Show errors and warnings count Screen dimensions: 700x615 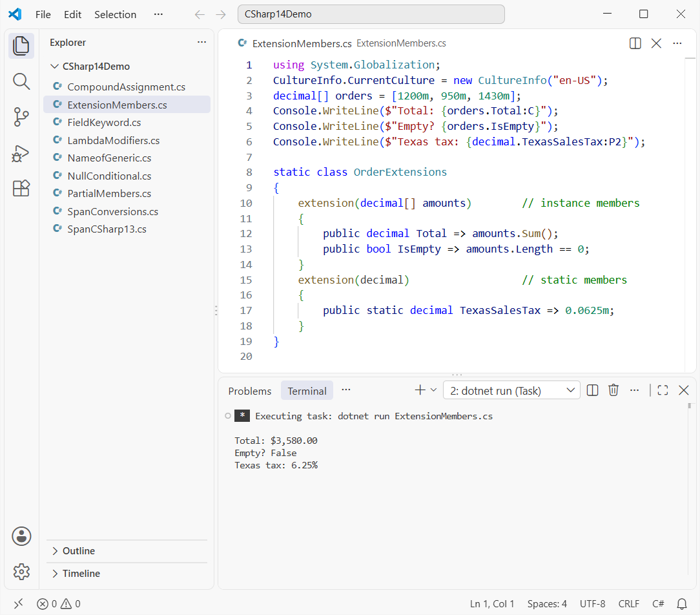59,604
